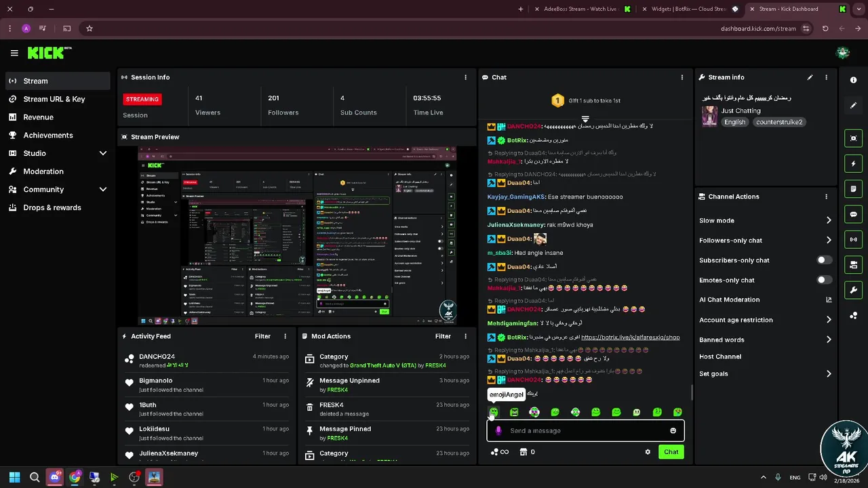Click the counterstrulke2 tag

point(779,122)
